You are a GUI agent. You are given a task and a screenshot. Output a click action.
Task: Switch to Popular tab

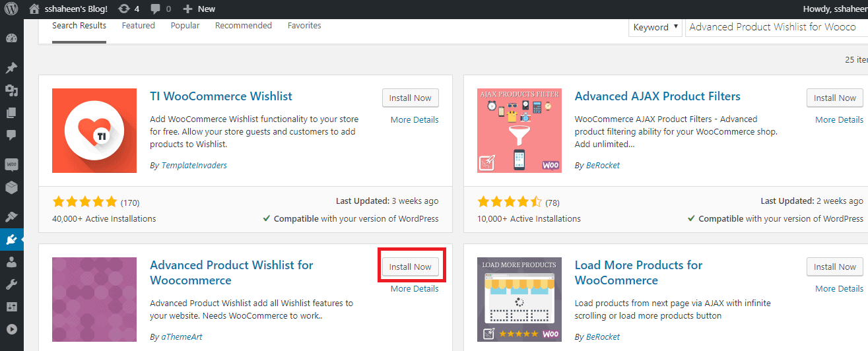pyautogui.click(x=185, y=26)
